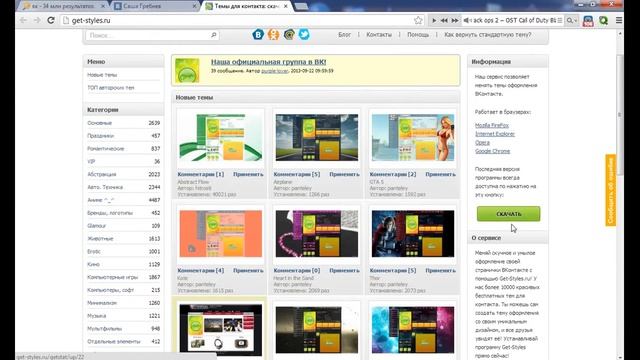Mute the toolbar player speaker icon
Viewport: 640px width, 360px height.
pyautogui.click(x=467, y=20)
